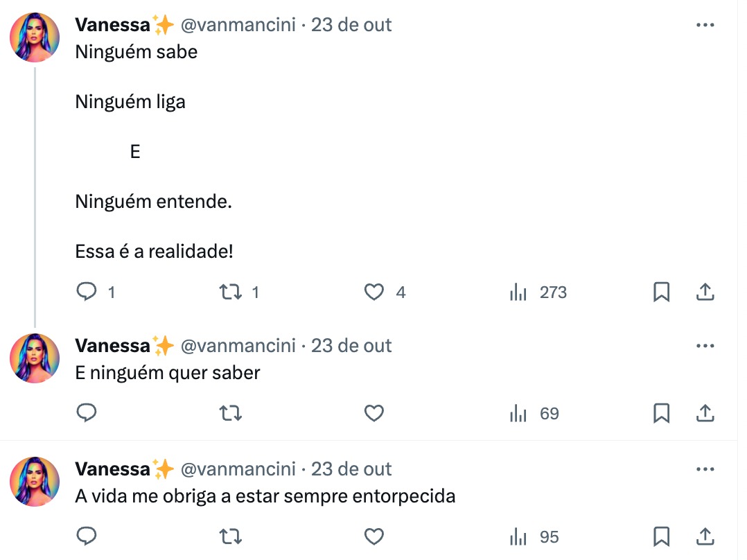Reply to the 'entorpecida' tweet
This screenshot has height=560, width=747.
pyautogui.click(x=86, y=536)
